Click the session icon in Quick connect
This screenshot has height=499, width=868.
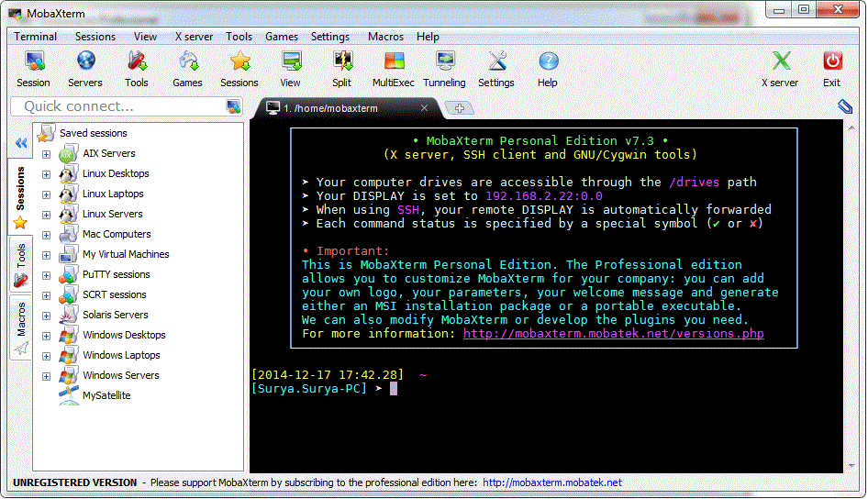(233, 106)
